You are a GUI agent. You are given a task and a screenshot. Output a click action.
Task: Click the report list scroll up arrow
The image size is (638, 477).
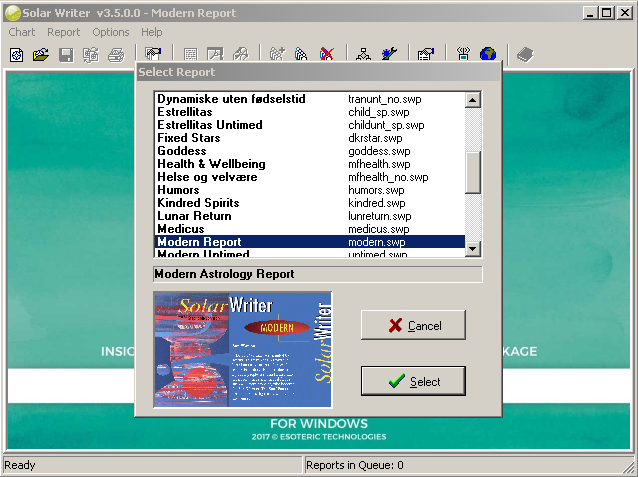472,100
